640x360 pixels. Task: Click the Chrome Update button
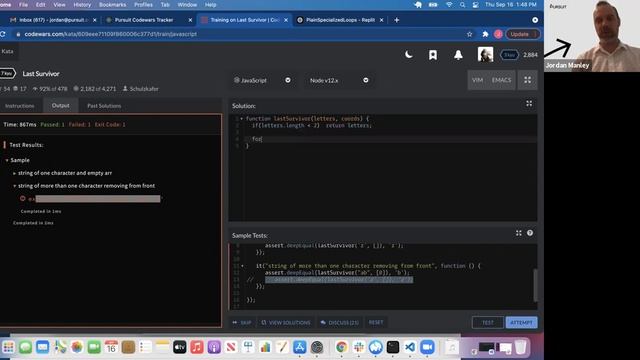click(523, 34)
